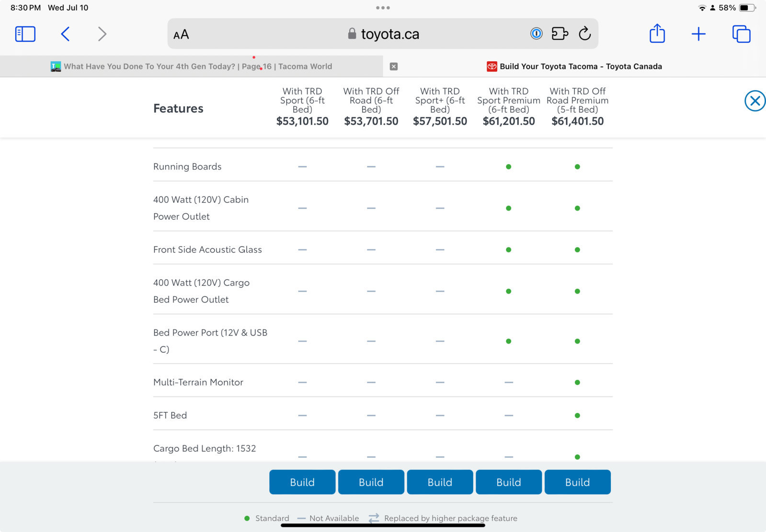Click the Replaced by higher package arrows icon
766x532 pixels.
pyautogui.click(x=374, y=518)
